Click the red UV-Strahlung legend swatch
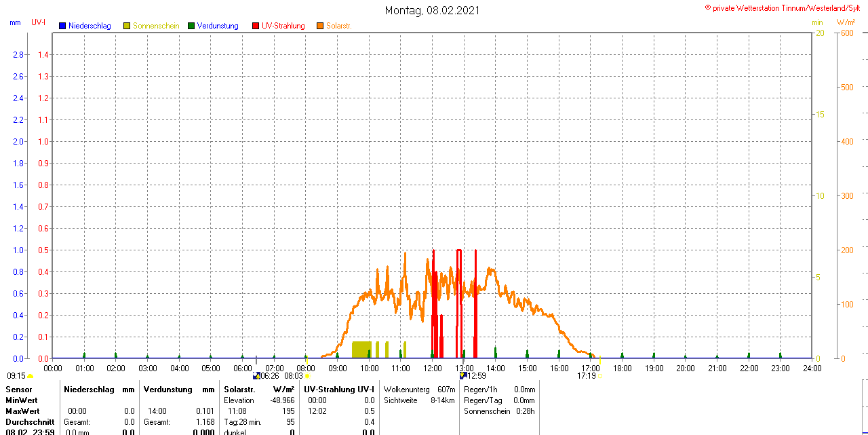Screen dimensions: 868x435 tap(256, 26)
